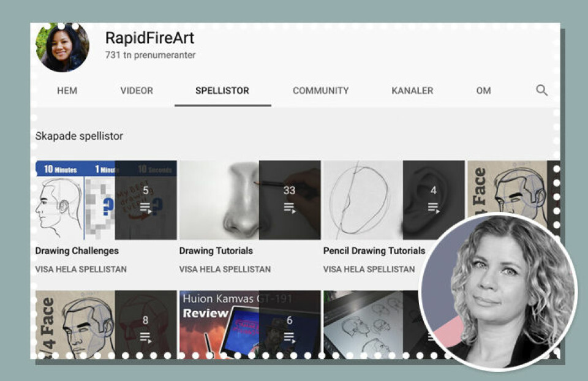Click playlist icon showing 6 videos
The width and height of the screenshot is (588, 381).
(289, 337)
